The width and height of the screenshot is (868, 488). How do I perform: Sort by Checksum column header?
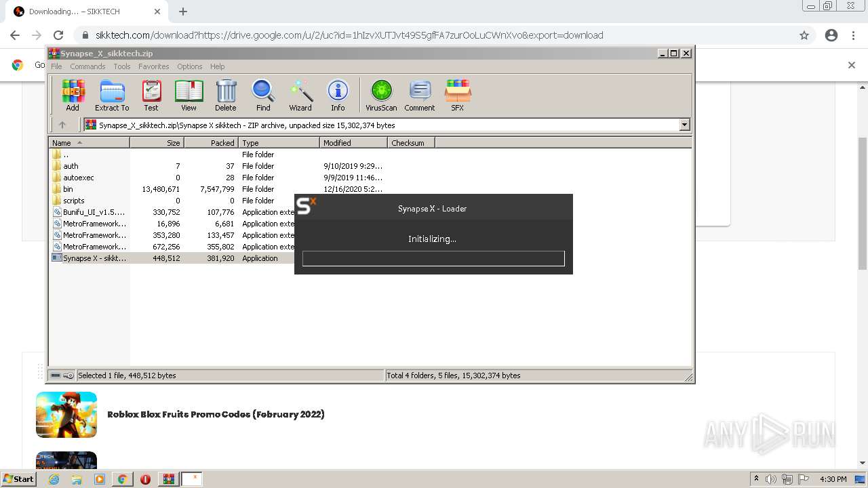[411, 142]
